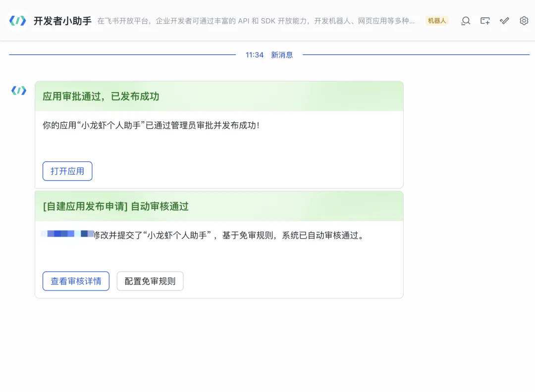Image resolution: width=535 pixels, height=392 pixels.
Task: Open the tasks checkmark-pen icon
Action: [504, 21]
